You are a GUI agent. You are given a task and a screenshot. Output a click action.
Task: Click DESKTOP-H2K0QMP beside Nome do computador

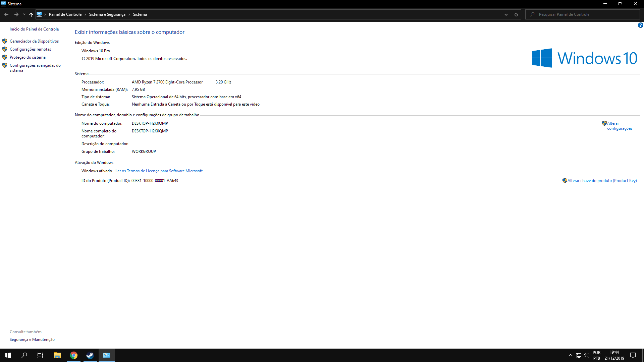pyautogui.click(x=150, y=123)
